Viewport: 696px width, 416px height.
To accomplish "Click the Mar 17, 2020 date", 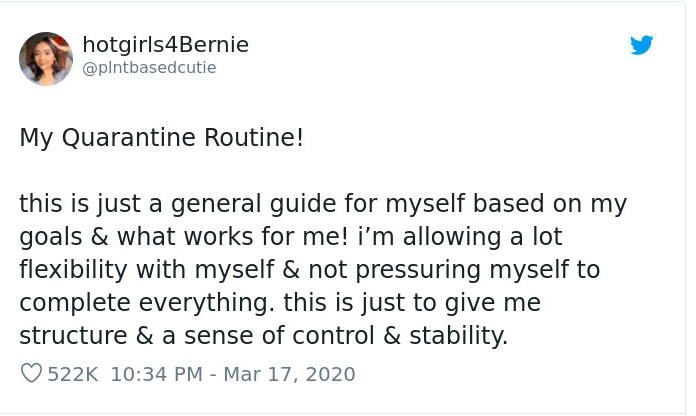I will pos(289,374).
